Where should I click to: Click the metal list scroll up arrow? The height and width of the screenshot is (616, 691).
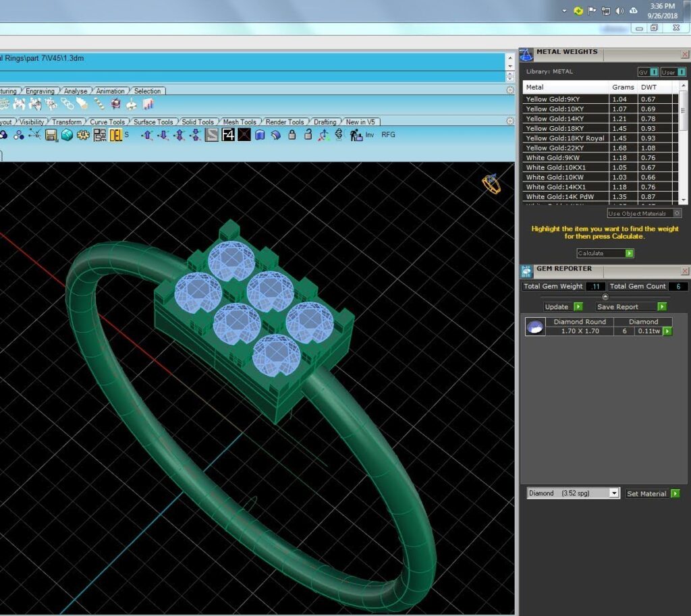(684, 85)
